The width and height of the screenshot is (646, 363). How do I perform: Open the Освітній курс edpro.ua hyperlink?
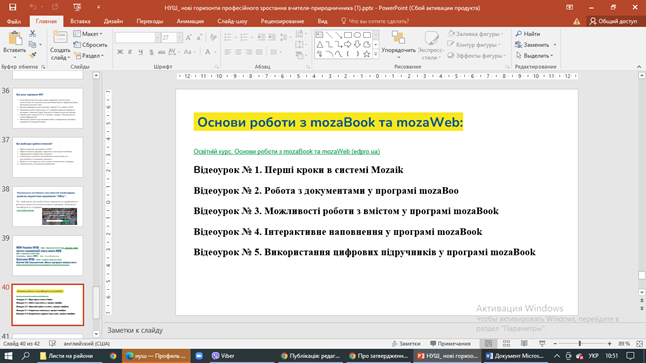point(287,152)
